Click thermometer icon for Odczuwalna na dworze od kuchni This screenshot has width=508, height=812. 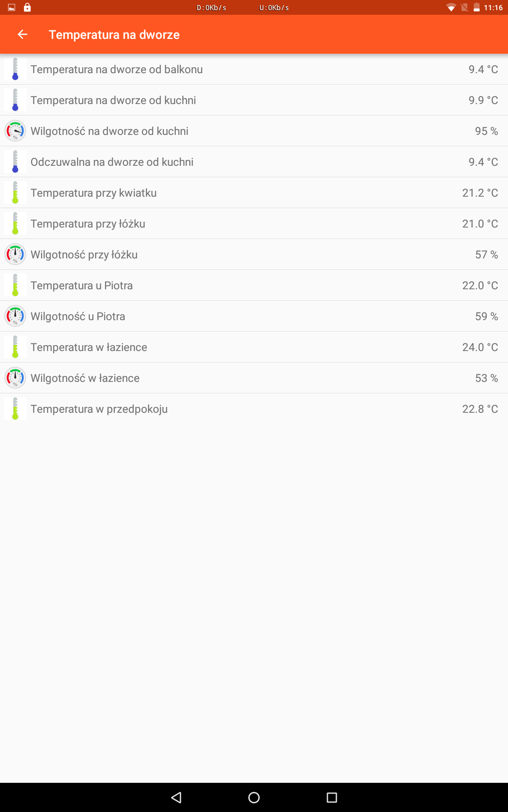click(x=15, y=162)
